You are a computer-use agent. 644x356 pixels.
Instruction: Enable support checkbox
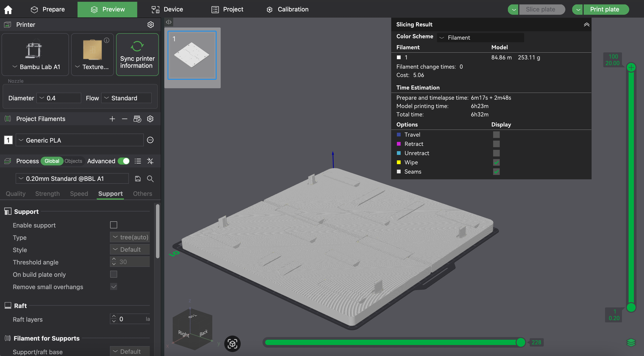tap(113, 225)
